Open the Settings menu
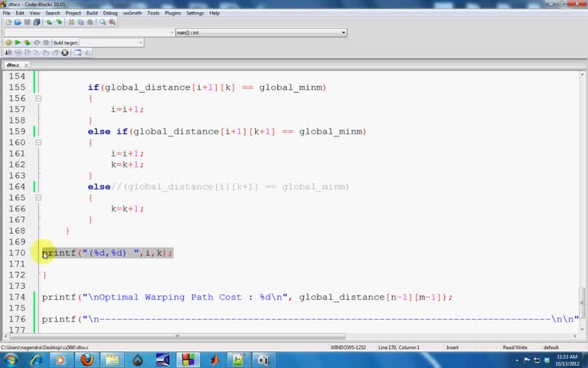The height and width of the screenshot is (368, 588). point(195,13)
